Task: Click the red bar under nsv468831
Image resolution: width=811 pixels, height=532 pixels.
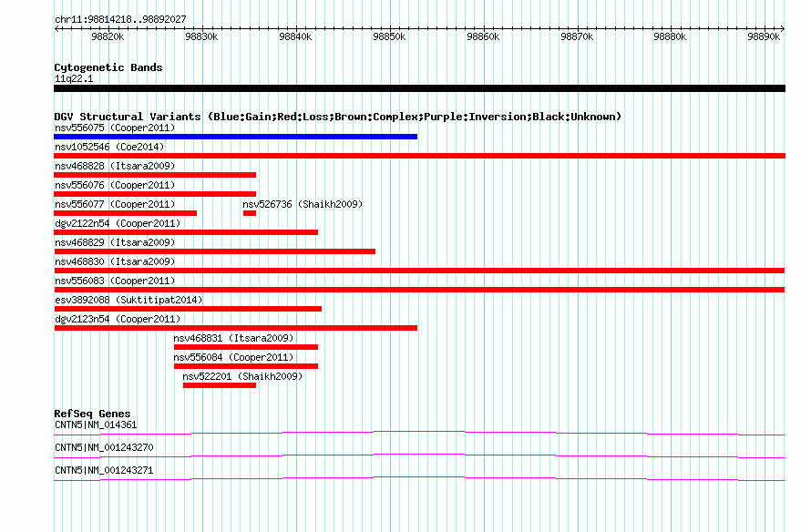Action: point(246,347)
